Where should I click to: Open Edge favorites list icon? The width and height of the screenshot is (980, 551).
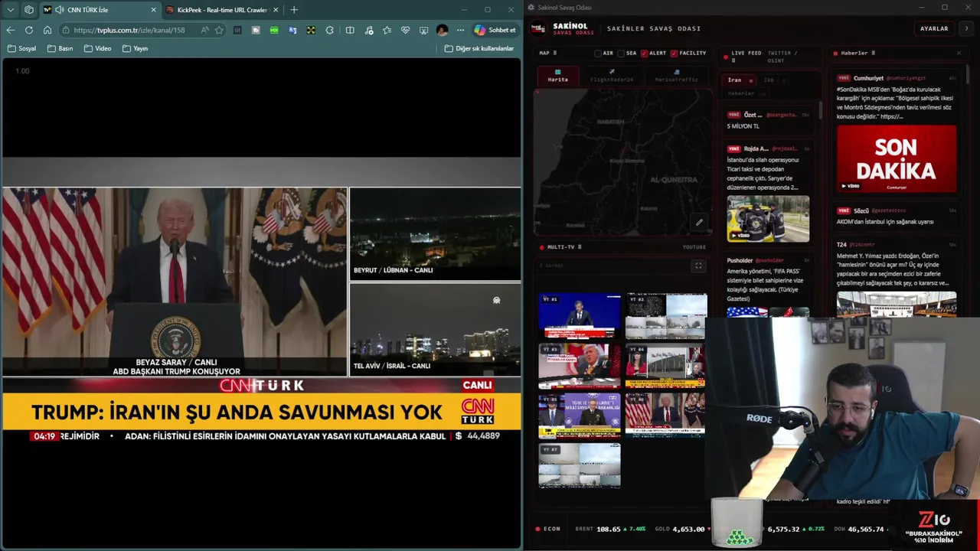click(x=387, y=30)
